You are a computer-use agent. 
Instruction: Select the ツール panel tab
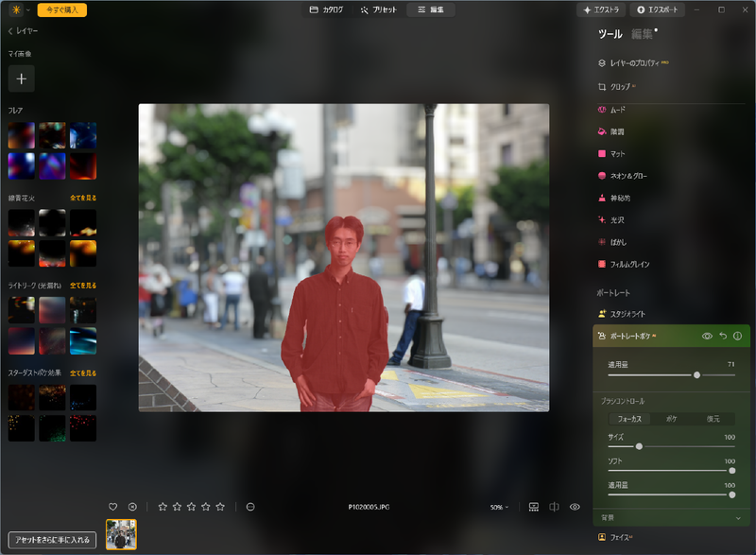click(x=610, y=34)
